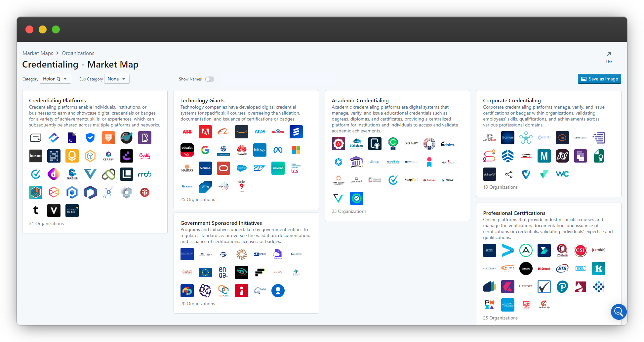Image resolution: width=644 pixels, height=342 pixels.
Task: Click the Edalex logo
Action: click(x=448, y=144)
